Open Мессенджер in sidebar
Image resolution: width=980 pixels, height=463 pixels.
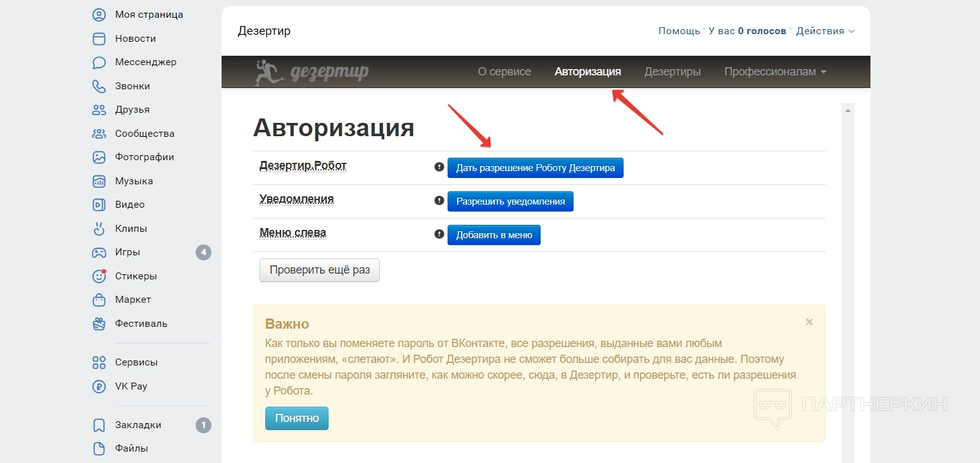pyautogui.click(x=146, y=62)
